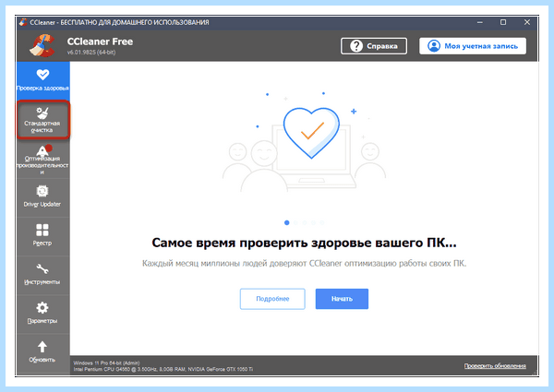554x392 pixels.
Task: Click the headline Самое время проверить здоровье
Action: [304, 243]
